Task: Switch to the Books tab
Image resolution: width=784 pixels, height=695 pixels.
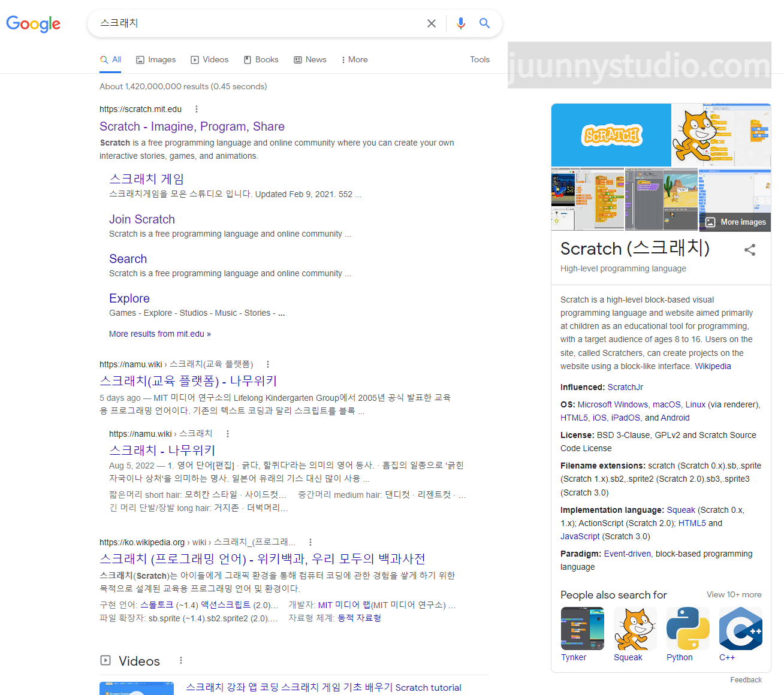Action: point(261,60)
